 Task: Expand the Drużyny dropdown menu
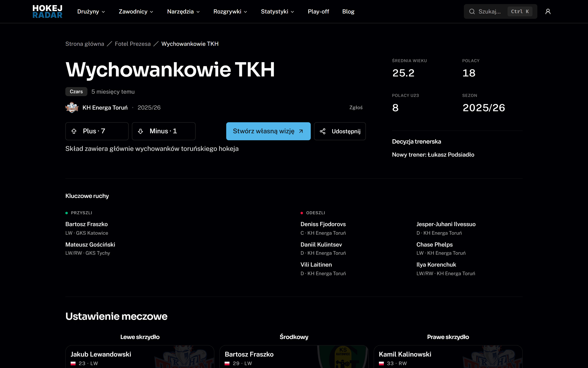91,11
